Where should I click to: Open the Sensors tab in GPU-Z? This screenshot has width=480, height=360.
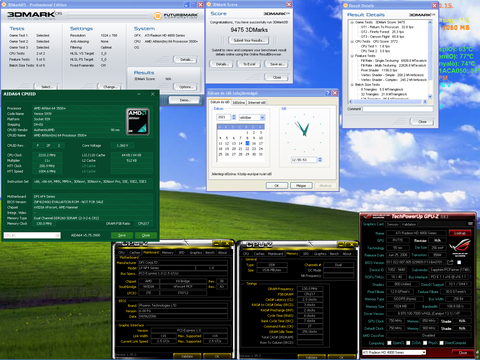click(392, 224)
